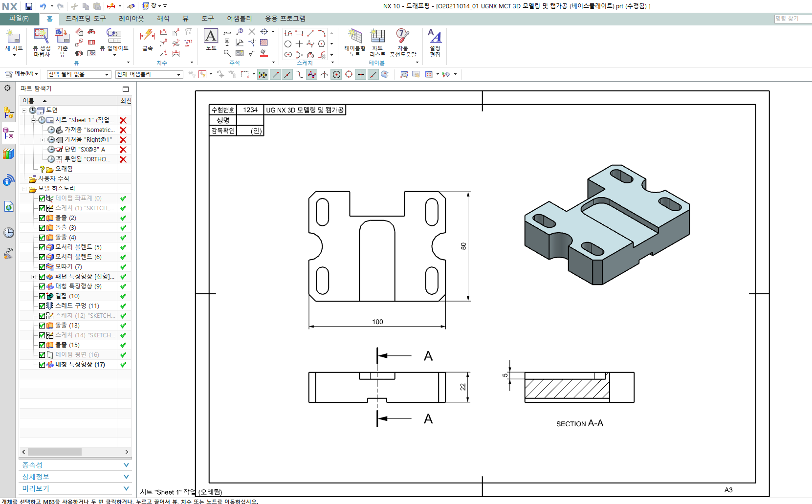Viewport: 812px width, 504px height.
Task: Open the 메뉴(M) dropdown button
Action: pos(21,74)
